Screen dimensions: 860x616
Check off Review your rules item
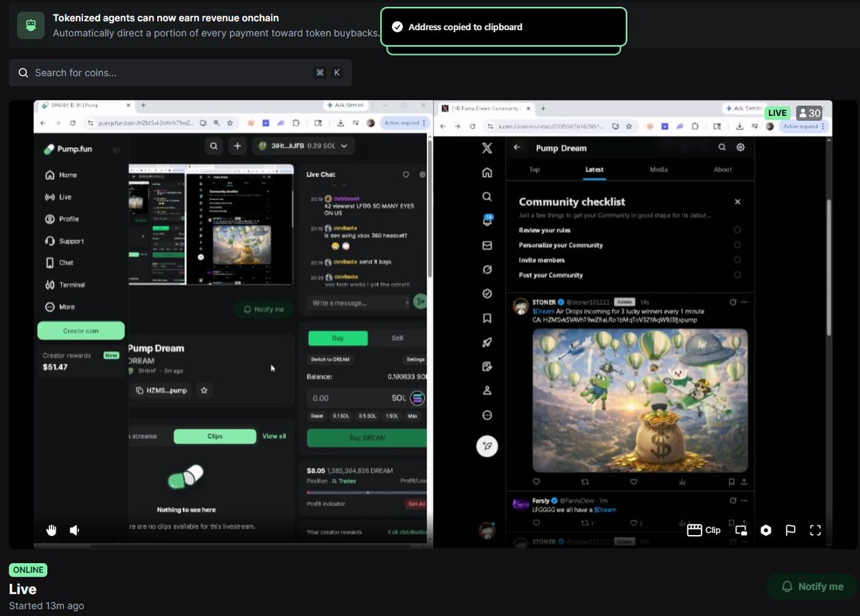(737, 230)
